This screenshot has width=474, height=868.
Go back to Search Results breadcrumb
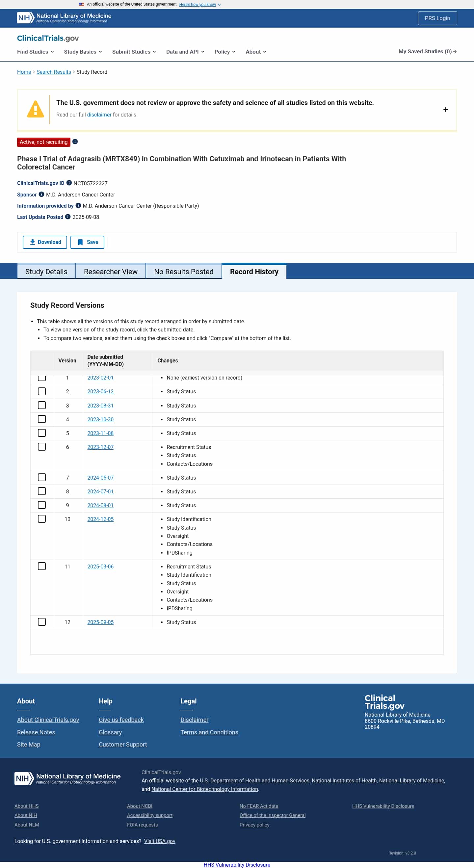click(54, 72)
